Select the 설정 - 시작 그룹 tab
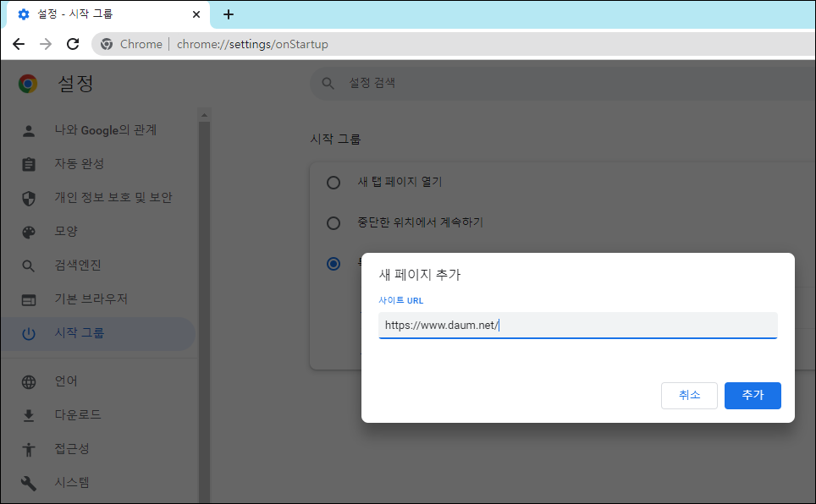 point(108,14)
